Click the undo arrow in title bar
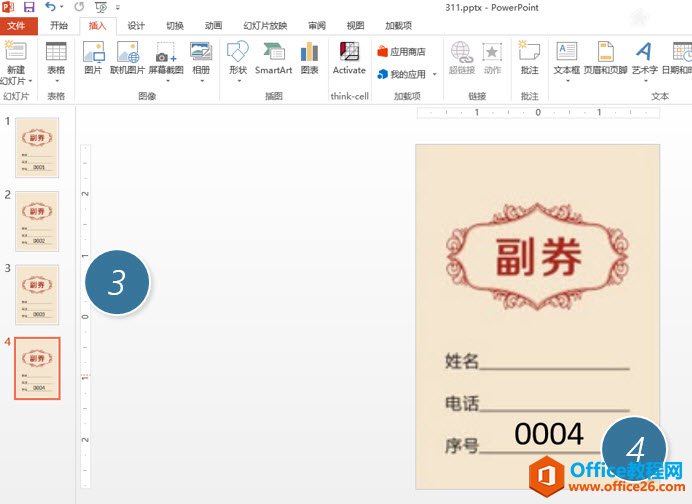This screenshot has width=692, height=504. [x=51, y=7]
